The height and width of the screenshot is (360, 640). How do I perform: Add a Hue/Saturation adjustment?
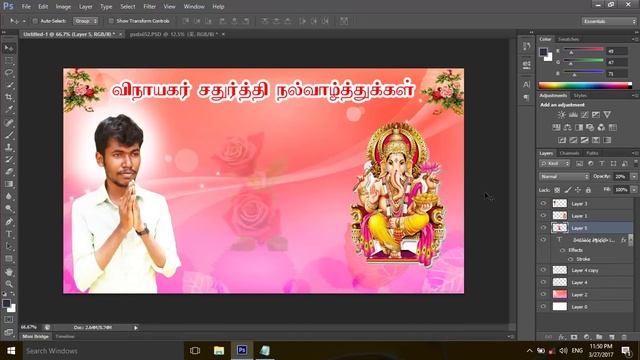pyautogui.click(x=556, y=128)
